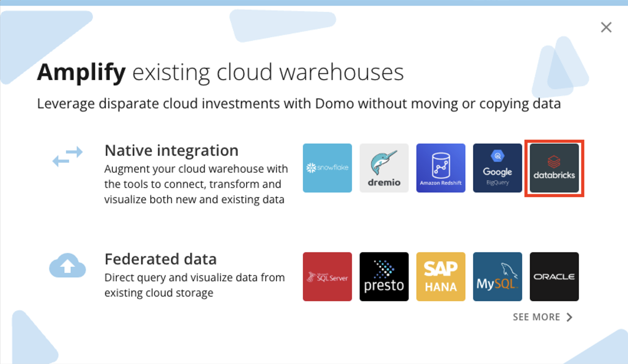Select the Microsoft SQL Server tile
628x364 pixels.
[327, 276]
